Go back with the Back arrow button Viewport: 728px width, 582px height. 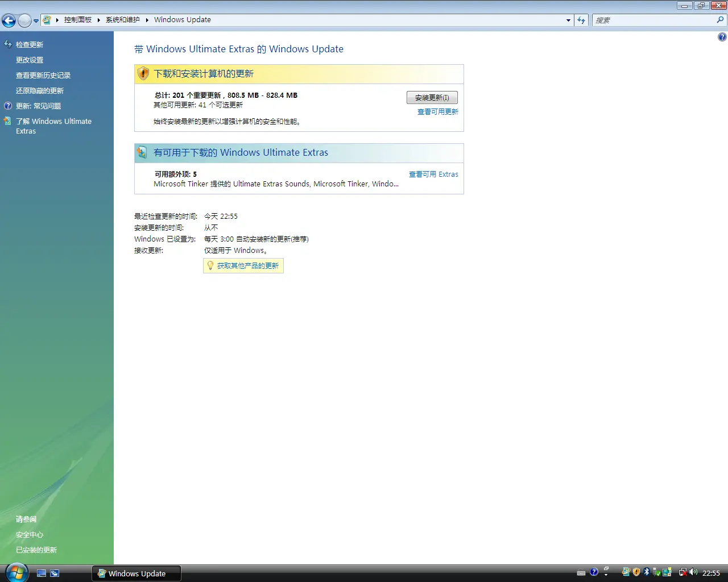[9, 21]
